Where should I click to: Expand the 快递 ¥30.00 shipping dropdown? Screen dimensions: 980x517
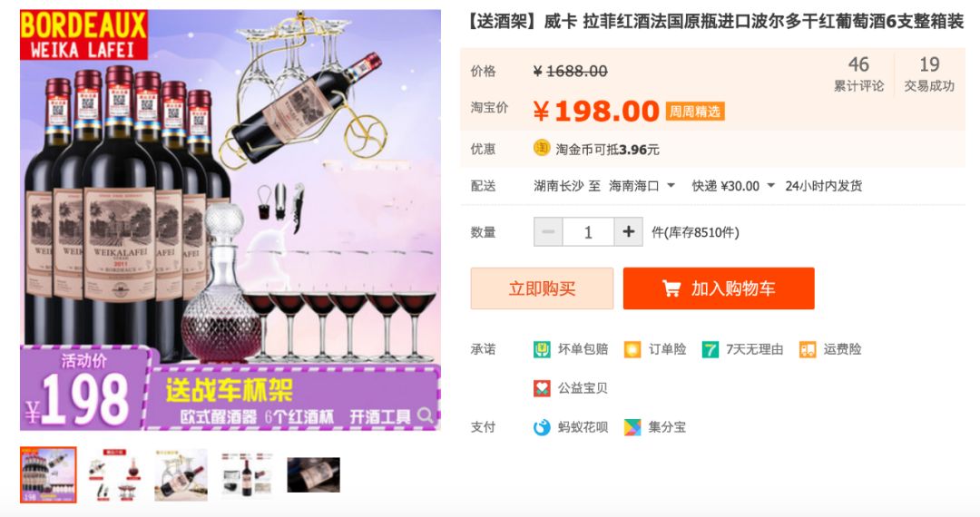(733, 186)
